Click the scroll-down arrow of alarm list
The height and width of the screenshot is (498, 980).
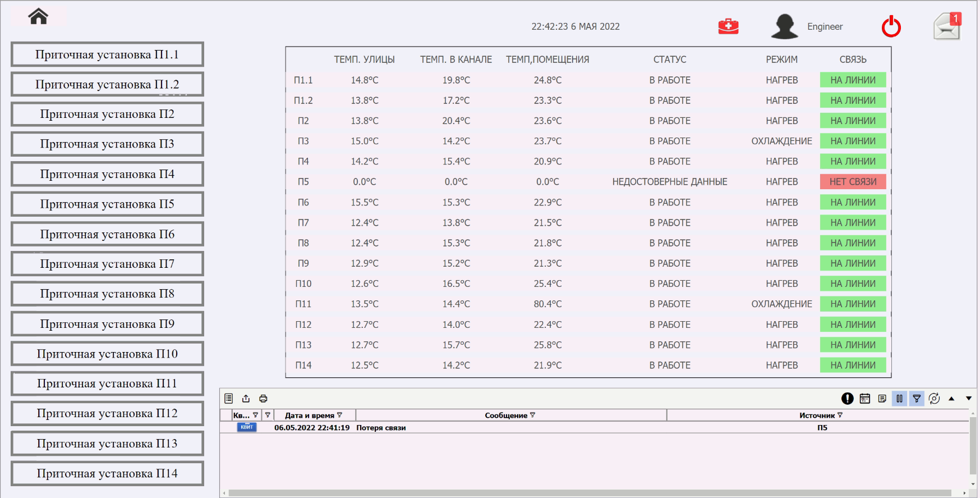(x=973, y=484)
